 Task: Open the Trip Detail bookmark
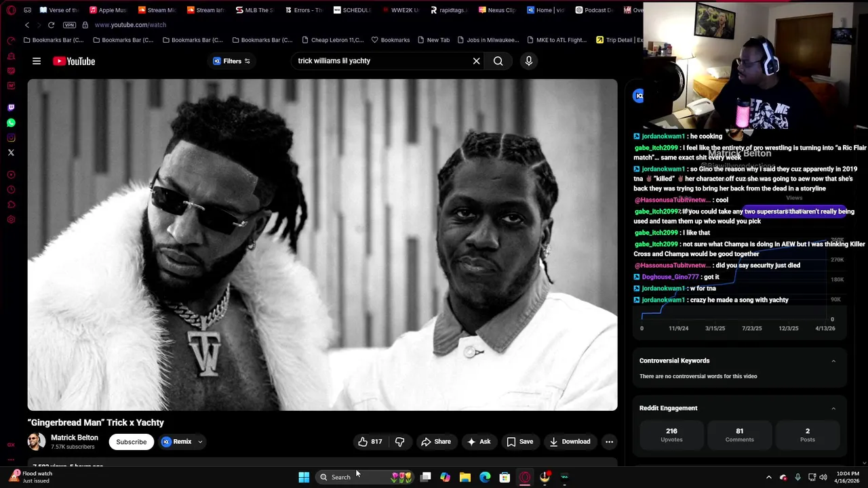[x=618, y=40]
